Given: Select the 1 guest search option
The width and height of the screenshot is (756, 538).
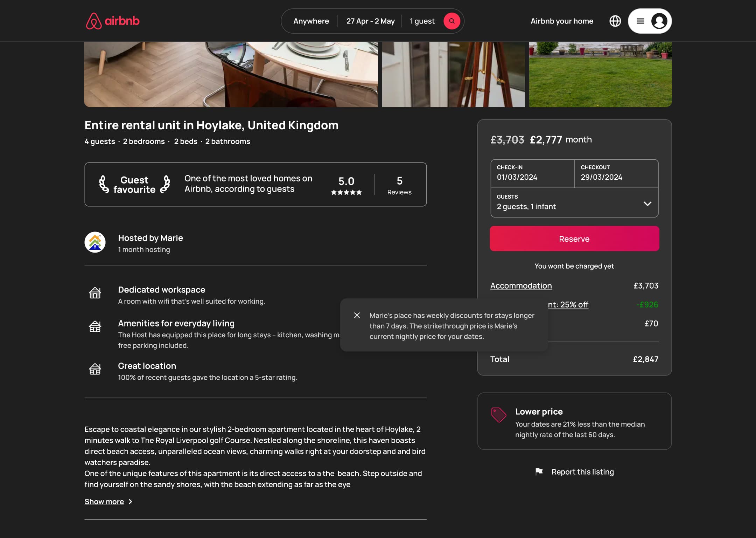Looking at the screenshot, I should (x=422, y=21).
